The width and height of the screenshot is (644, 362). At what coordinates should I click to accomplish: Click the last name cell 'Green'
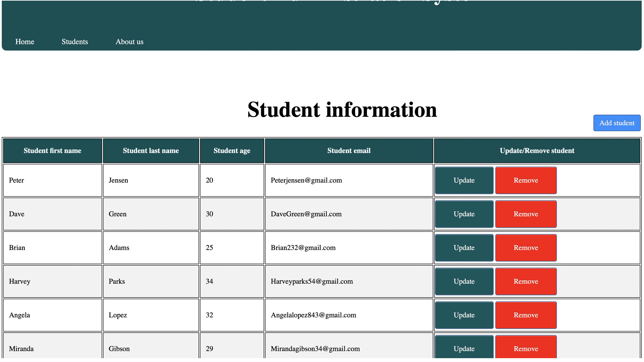(151, 214)
